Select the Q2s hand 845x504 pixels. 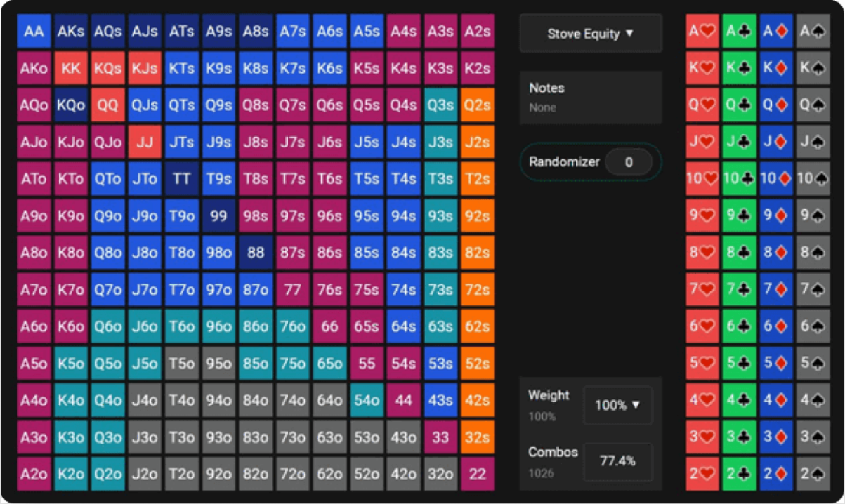coord(478,105)
